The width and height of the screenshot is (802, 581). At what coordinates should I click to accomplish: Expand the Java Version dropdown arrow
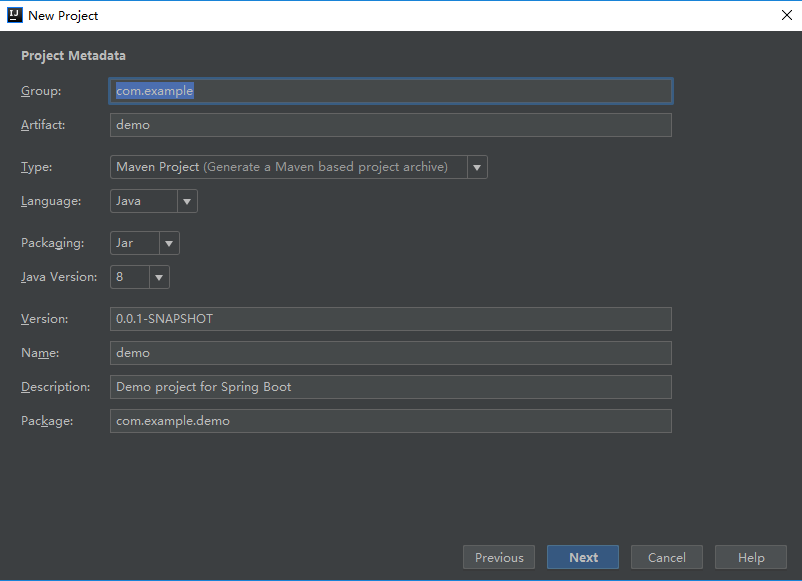pyautogui.click(x=159, y=277)
